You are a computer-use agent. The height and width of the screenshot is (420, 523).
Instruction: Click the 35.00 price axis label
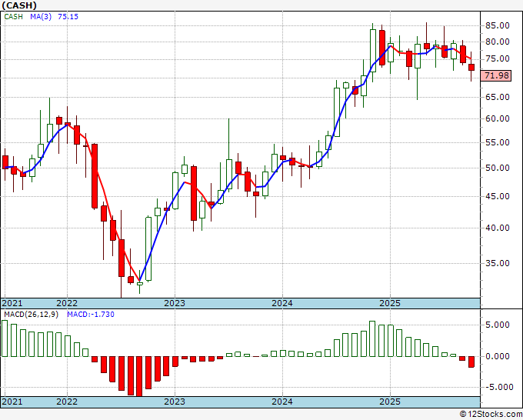(498, 263)
